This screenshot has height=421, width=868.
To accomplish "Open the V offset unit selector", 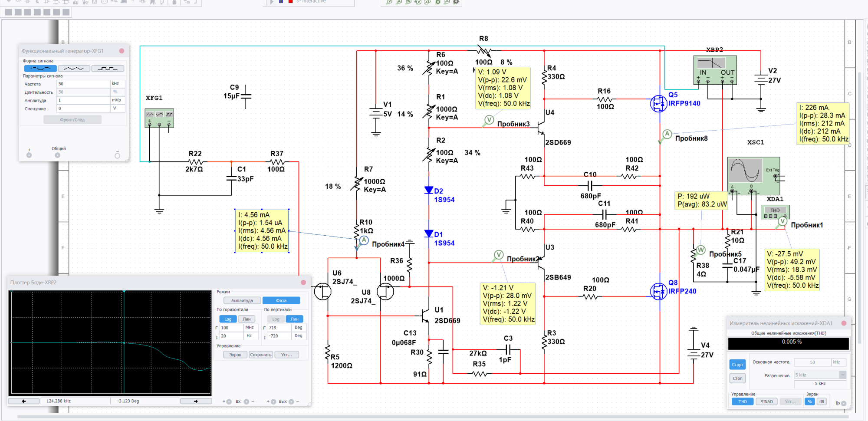I will [118, 109].
